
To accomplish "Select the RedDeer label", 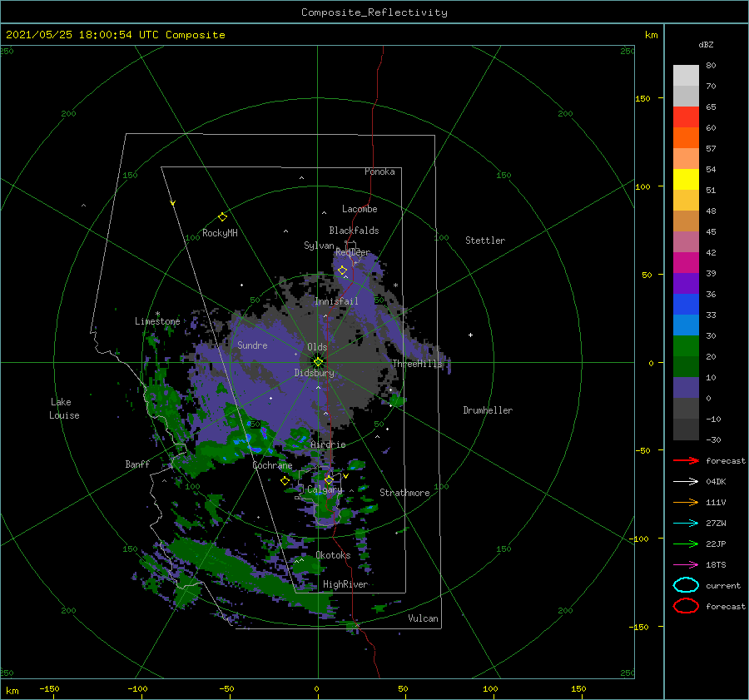I will pos(353,252).
